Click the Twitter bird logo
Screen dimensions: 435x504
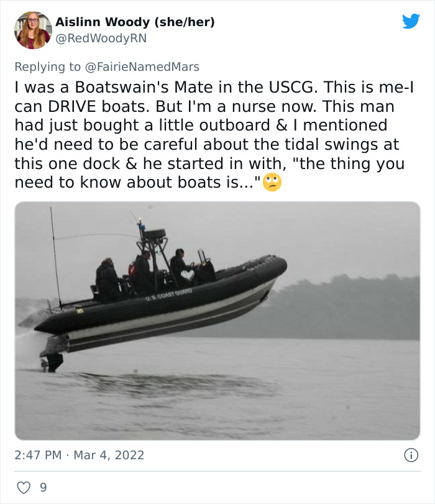coord(411,21)
